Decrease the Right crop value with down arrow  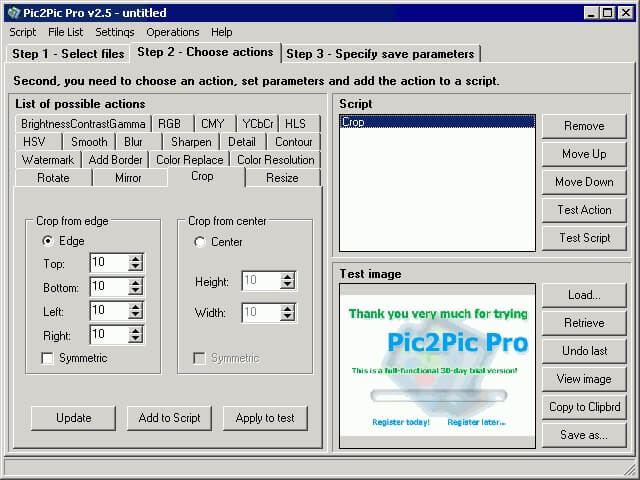coord(136,340)
